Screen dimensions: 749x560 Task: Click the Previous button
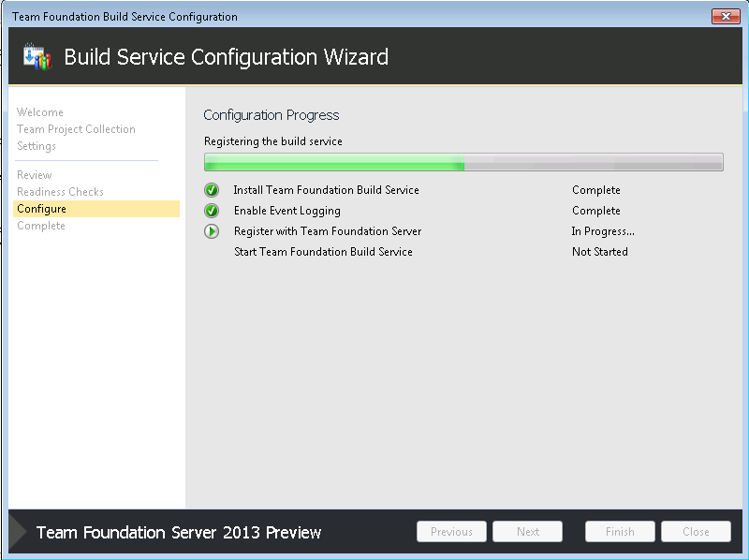(x=451, y=531)
